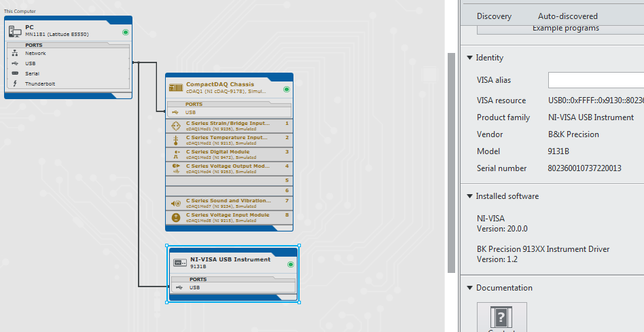Select C Series Voltage Output module row
644x332 pixels.
229,168
